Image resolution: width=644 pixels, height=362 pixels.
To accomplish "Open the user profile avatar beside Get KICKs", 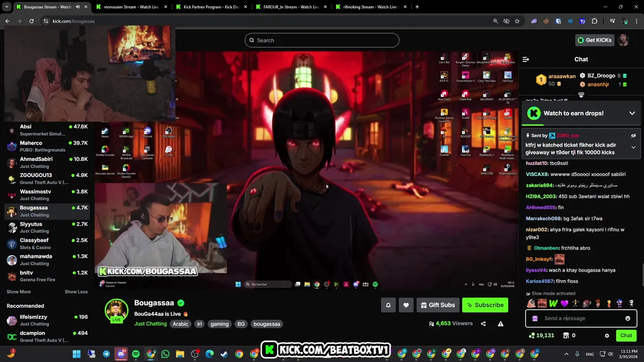I will (623, 40).
